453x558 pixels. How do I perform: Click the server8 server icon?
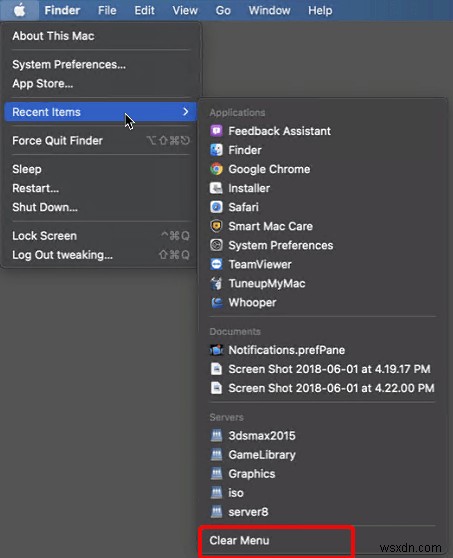[x=216, y=512]
